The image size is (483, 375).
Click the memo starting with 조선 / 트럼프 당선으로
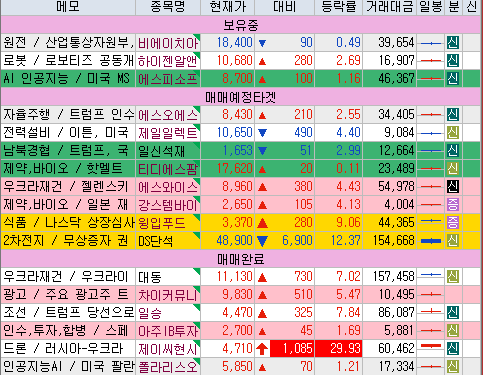(x=68, y=313)
